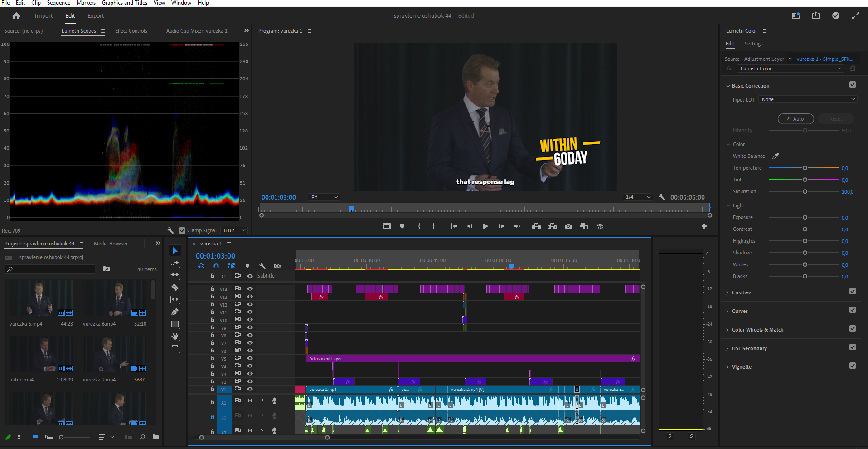Click the Auto button in Lumetri Color
The width and height of the screenshot is (868, 449).
795,119
